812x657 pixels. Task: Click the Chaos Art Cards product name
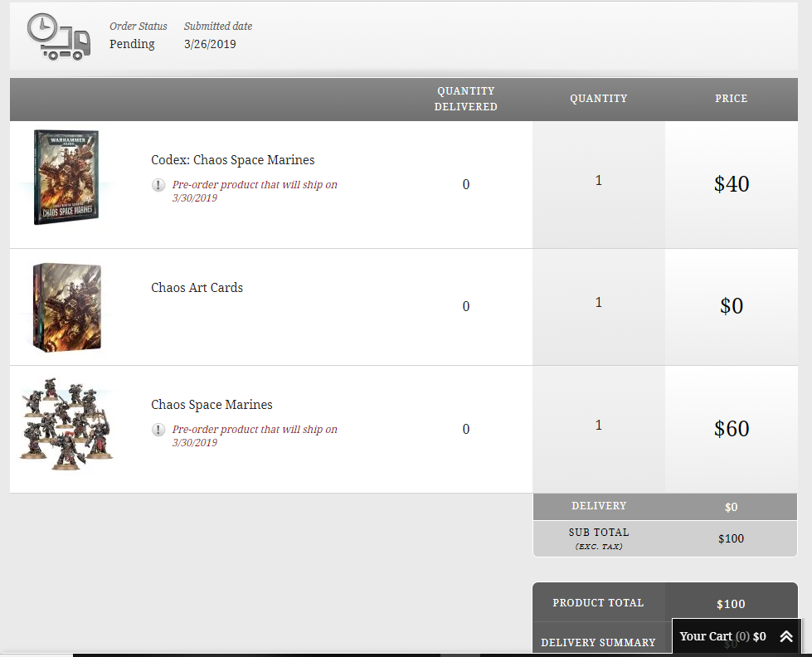[x=197, y=288]
